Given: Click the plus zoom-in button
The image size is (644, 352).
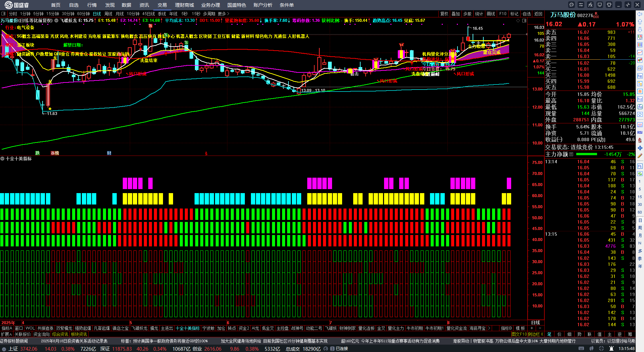Looking at the screenshot, I should tap(532, 328).
